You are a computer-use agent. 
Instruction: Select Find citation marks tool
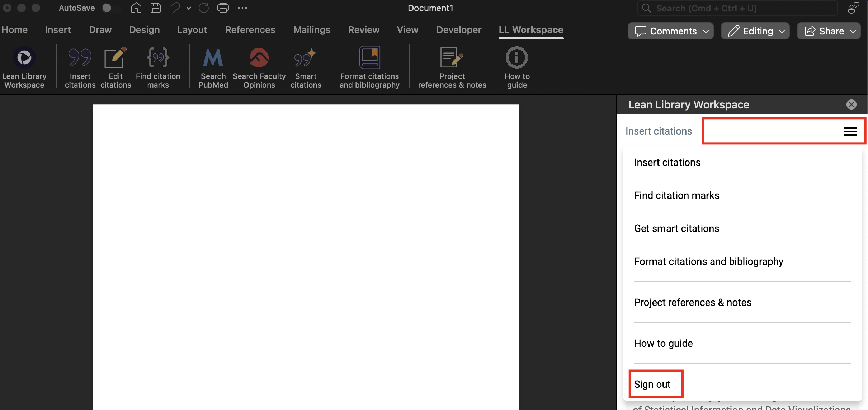pos(158,66)
